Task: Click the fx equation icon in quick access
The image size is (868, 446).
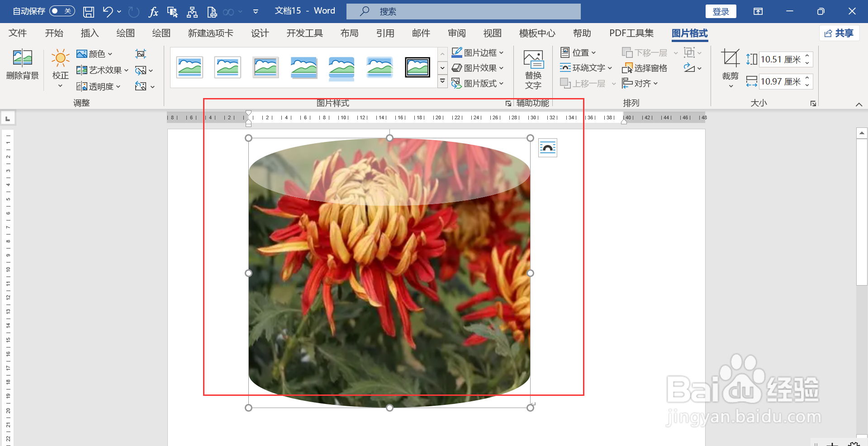Action: [x=153, y=12]
